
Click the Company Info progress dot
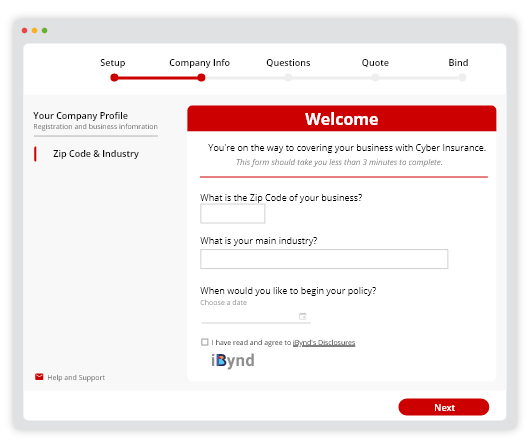(x=201, y=78)
